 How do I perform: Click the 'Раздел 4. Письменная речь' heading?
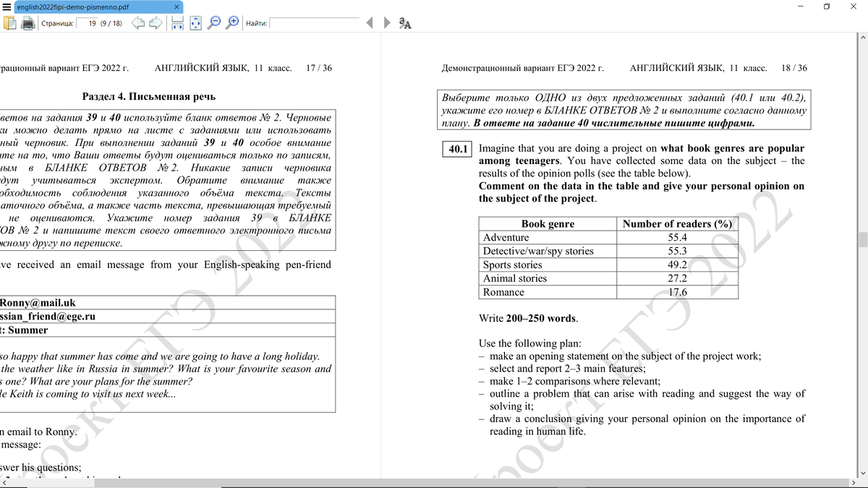148,96
